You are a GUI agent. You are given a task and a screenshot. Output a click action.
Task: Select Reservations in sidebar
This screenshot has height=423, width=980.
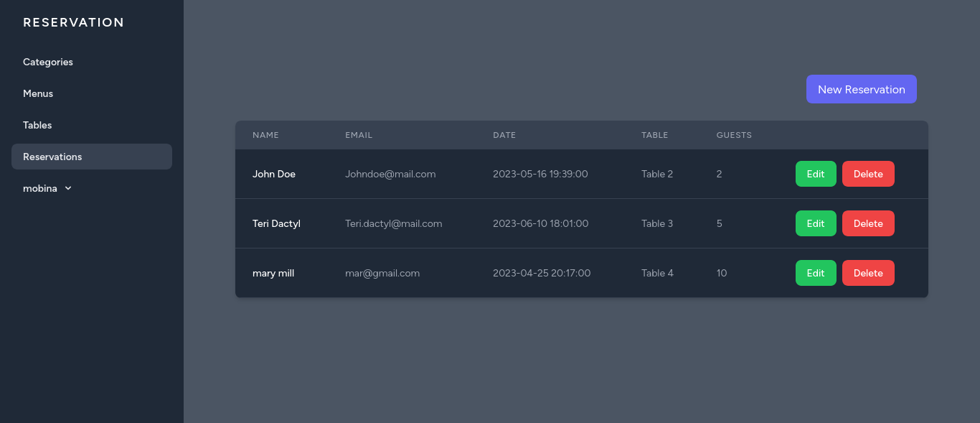(92, 157)
